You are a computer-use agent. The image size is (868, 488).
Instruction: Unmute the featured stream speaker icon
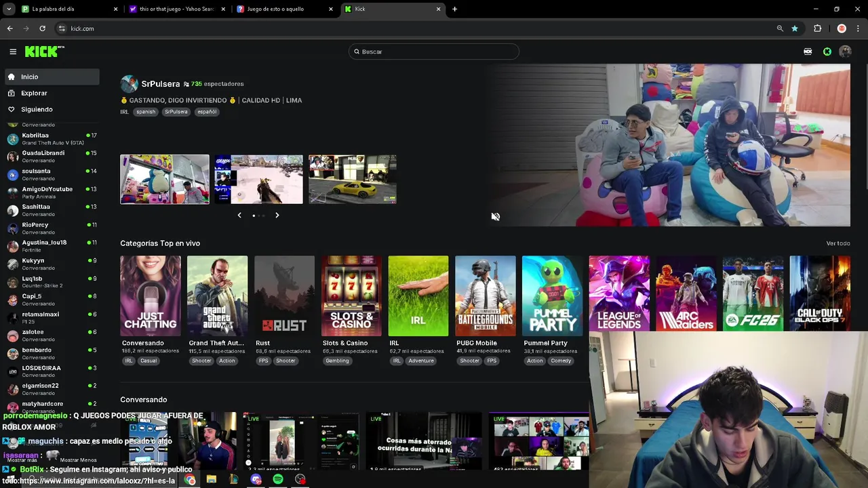(x=496, y=217)
